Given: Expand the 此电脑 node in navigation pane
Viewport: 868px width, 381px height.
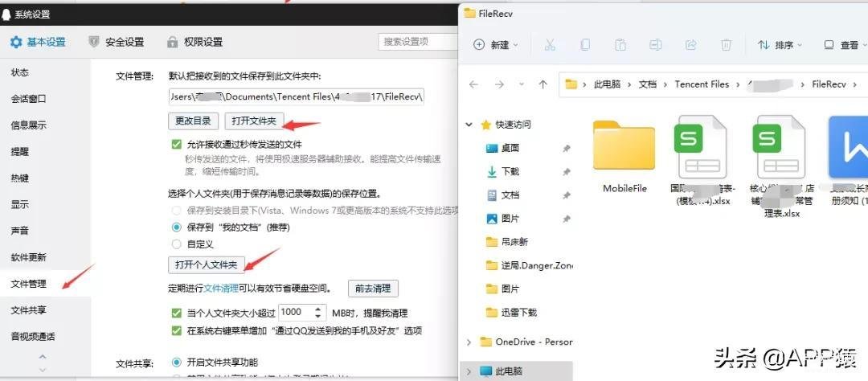Looking at the screenshot, I should tap(469, 371).
